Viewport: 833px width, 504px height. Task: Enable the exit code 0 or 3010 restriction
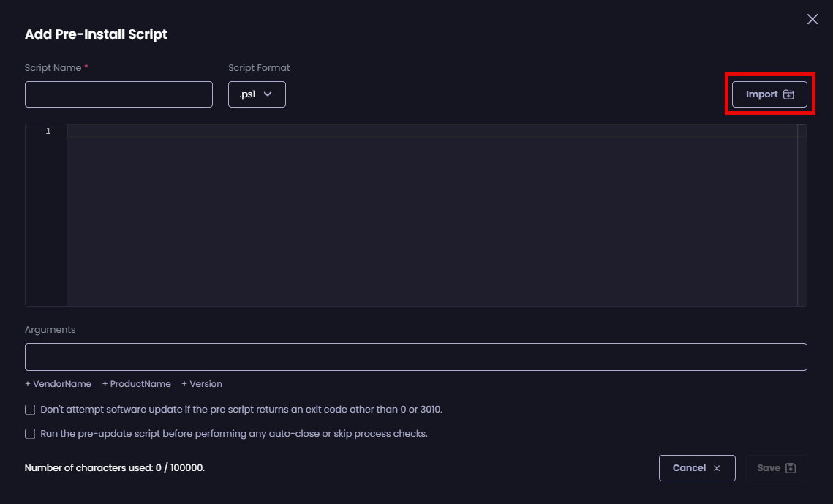(x=30, y=410)
